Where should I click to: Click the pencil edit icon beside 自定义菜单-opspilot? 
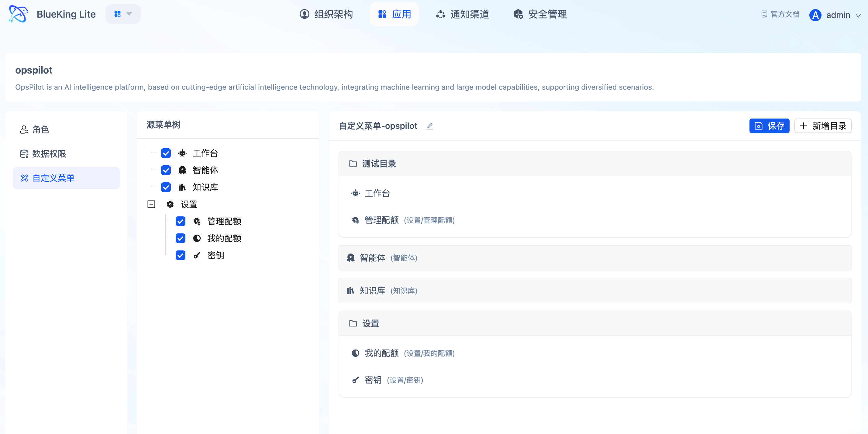click(430, 126)
